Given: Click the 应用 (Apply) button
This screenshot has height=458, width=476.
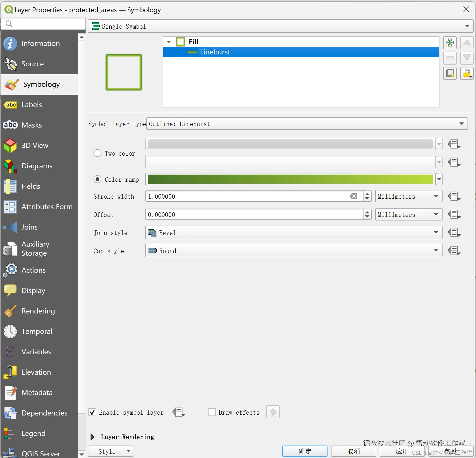Looking at the screenshot, I should [x=402, y=451].
